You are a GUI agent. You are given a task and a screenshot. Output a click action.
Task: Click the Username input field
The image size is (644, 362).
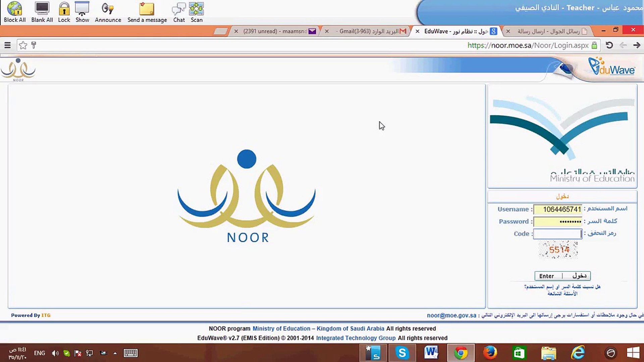pos(557,209)
